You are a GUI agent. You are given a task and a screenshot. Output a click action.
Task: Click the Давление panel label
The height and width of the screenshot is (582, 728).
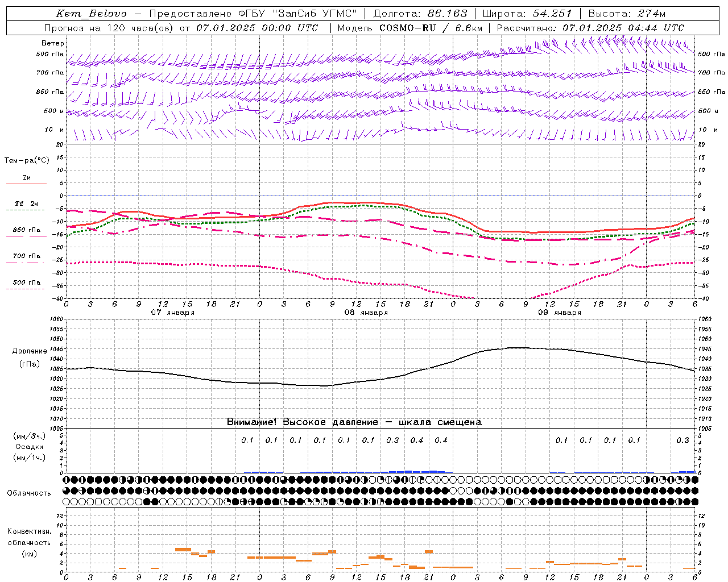pyautogui.click(x=30, y=351)
